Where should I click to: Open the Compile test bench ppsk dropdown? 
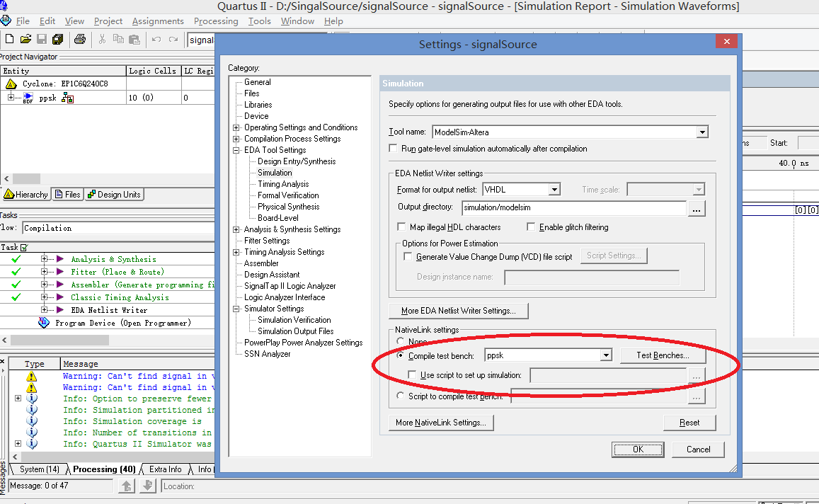(605, 355)
